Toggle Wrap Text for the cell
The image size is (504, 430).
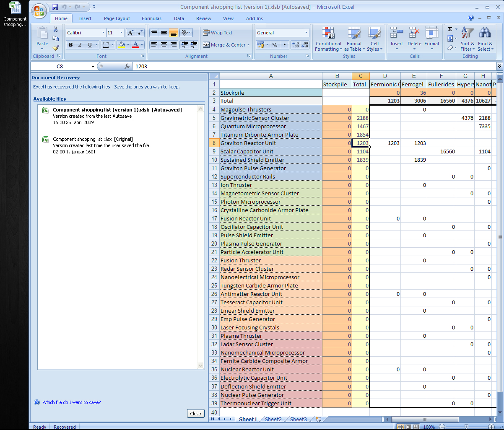pos(218,33)
